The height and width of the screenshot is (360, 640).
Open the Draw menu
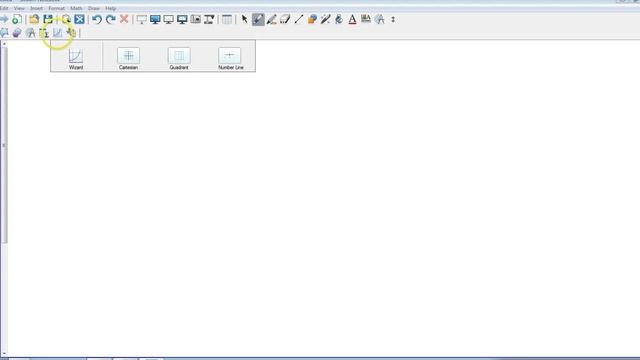[x=94, y=8]
